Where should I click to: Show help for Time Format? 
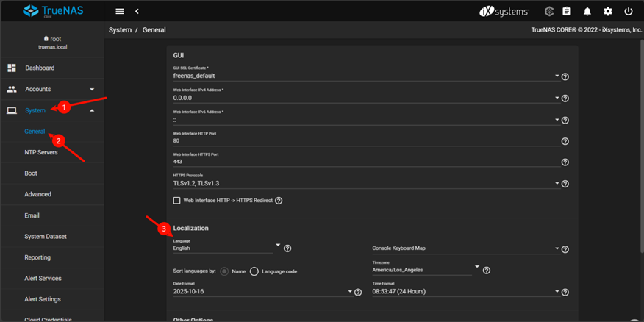coord(565,292)
